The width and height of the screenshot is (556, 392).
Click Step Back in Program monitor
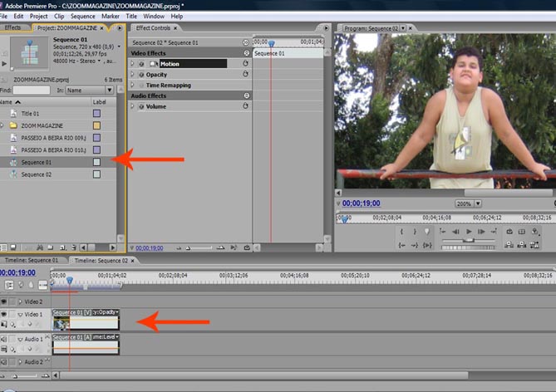(455, 232)
